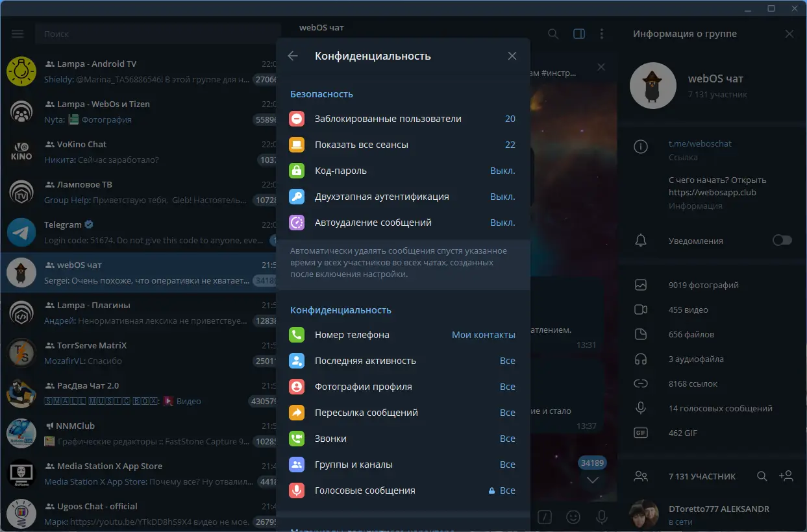Click Мои контакты value for phone number
This screenshot has width=807, height=532.
(484, 335)
